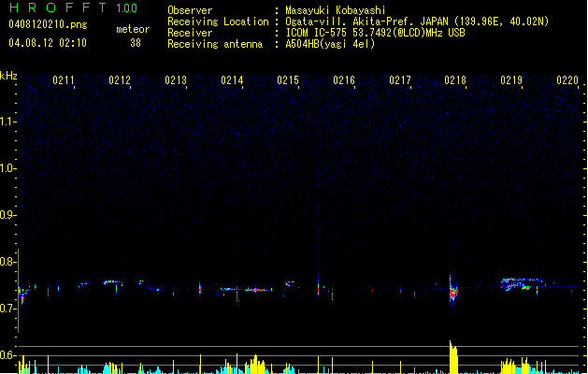Click the meteor label

pos(133,29)
